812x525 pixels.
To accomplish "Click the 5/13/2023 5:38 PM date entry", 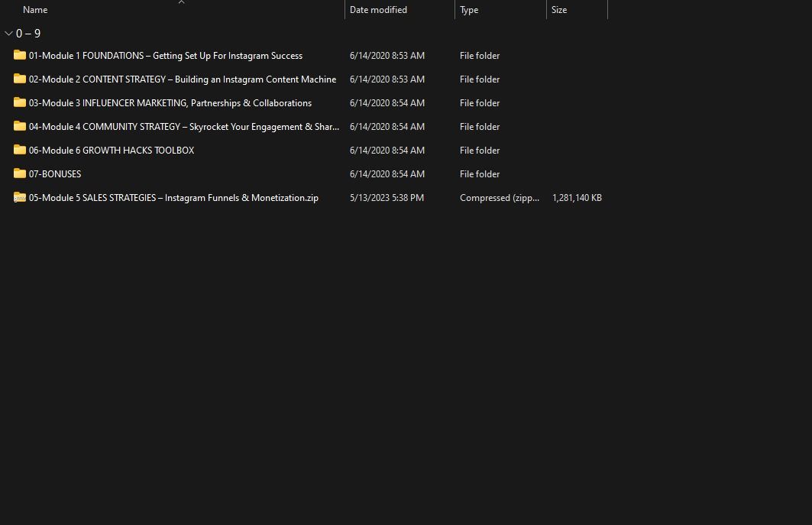I will tap(387, 198).
